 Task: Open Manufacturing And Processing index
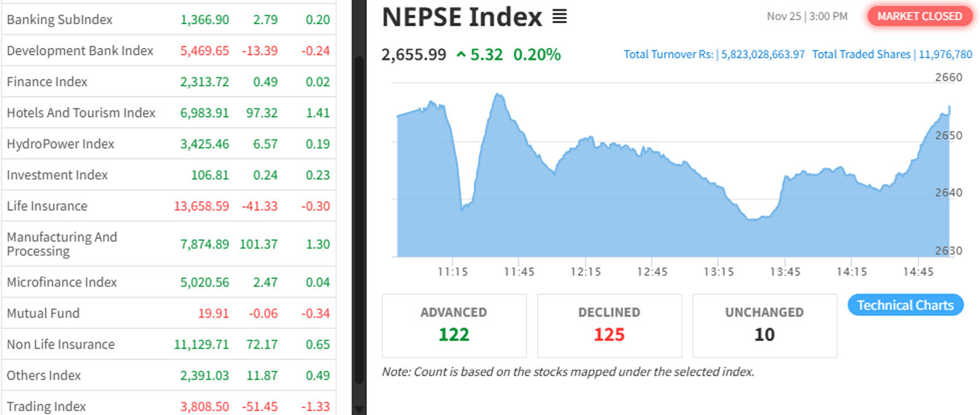click(62, 244)
